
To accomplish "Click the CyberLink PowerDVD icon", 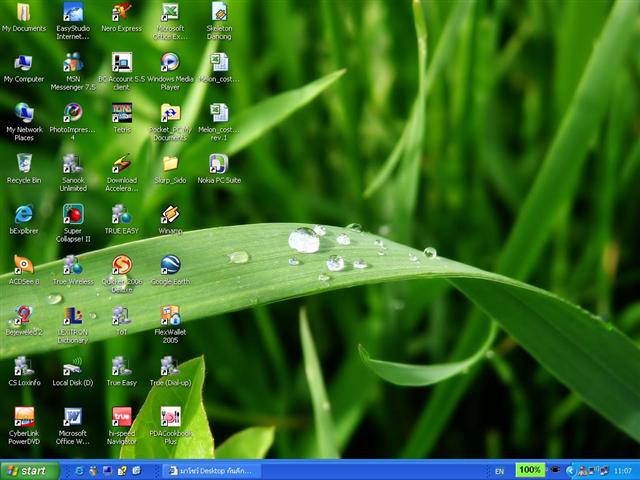I will [24, 417].
